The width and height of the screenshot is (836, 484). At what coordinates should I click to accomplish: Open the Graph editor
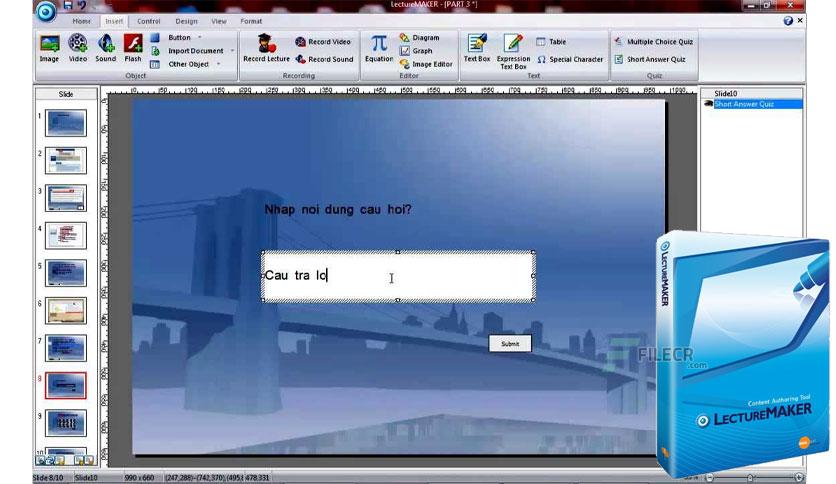tap(416, 51)
